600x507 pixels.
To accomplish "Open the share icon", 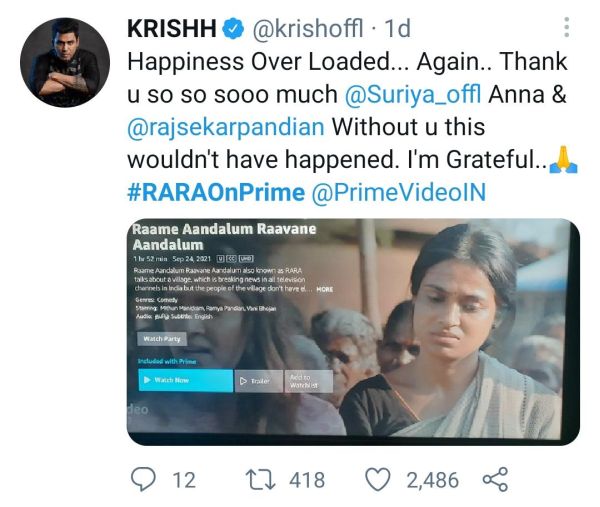I will coord(495,479).
